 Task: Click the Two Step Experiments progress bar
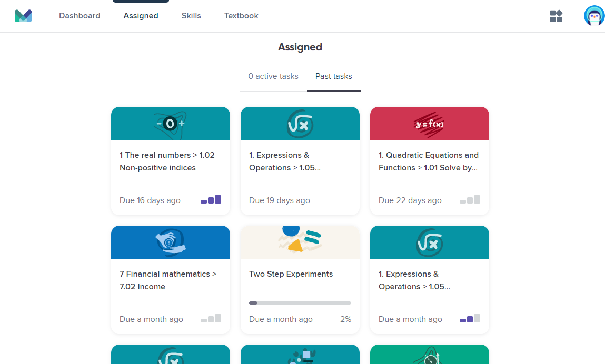pos(300,303)
